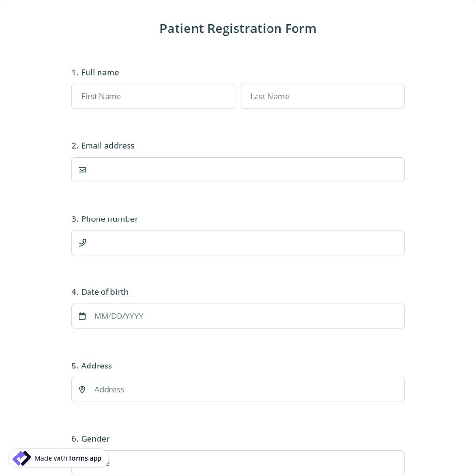Click the location pin icon in Address field
476x476 pixels.
(82, 389)
